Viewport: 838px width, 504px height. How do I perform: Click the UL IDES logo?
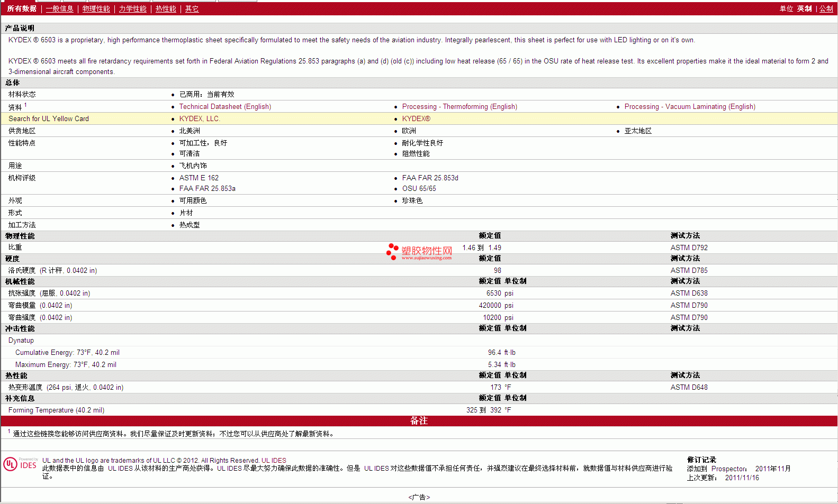[x=20, y=464]
